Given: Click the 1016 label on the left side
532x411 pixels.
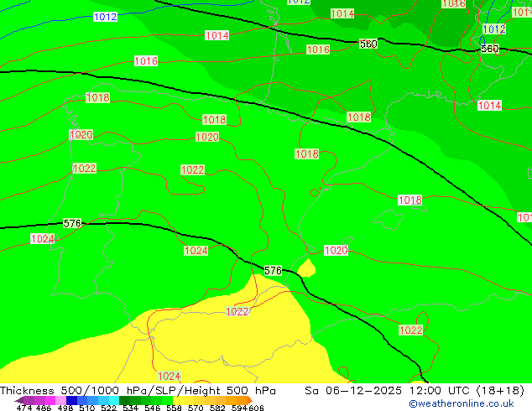Looking at the screenshot, I should [x=146, y=61].
